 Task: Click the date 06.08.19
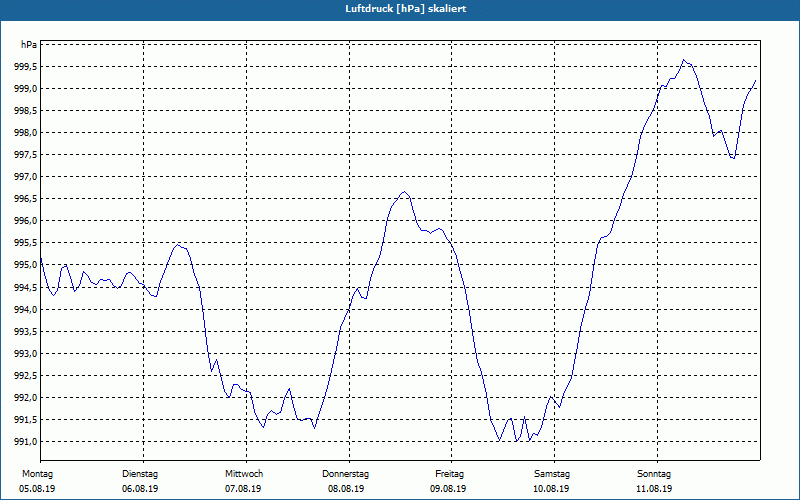point(140,489)
